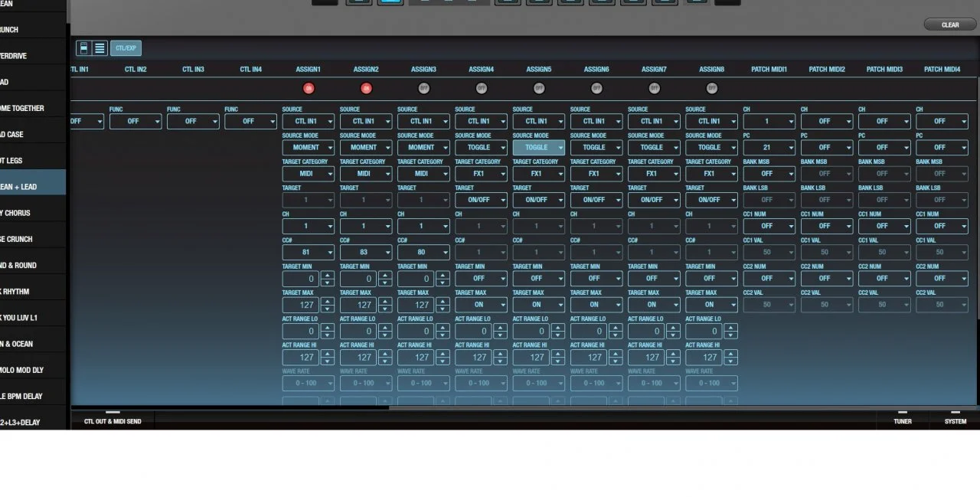Screen dimensions: 980x497
Task: Select the CHORUS patch in the sidebar
Action: tap(33, 213)
